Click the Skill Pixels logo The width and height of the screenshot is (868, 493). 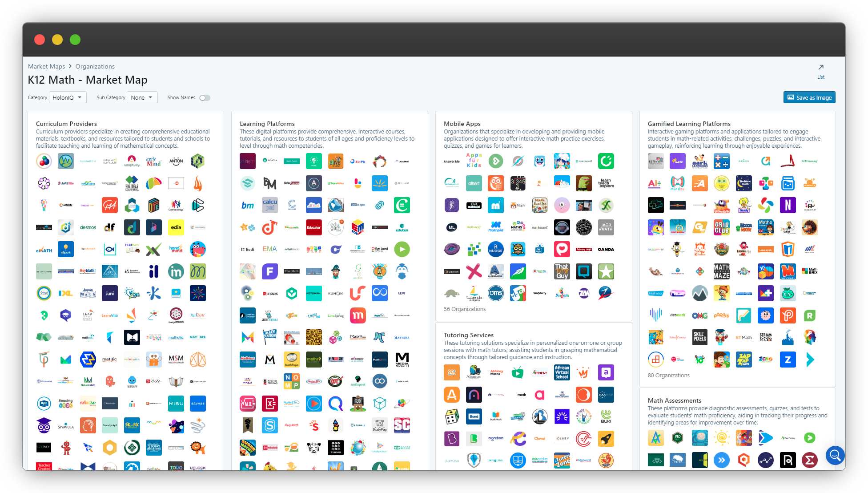click(699, 337)
